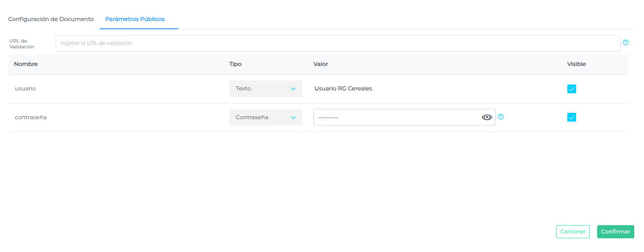644x252 pixels.
Task: Click the Nombre column header
Action: click(x=26, y=64)
